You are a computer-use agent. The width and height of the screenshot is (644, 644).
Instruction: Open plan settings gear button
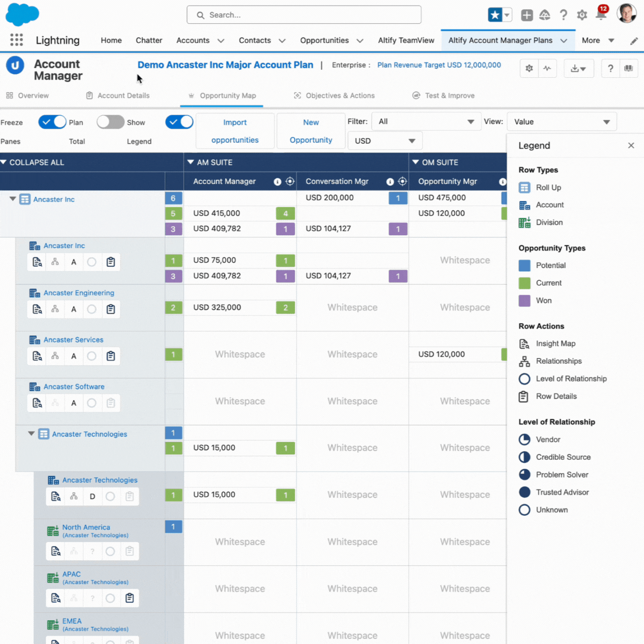pos(529,68)
